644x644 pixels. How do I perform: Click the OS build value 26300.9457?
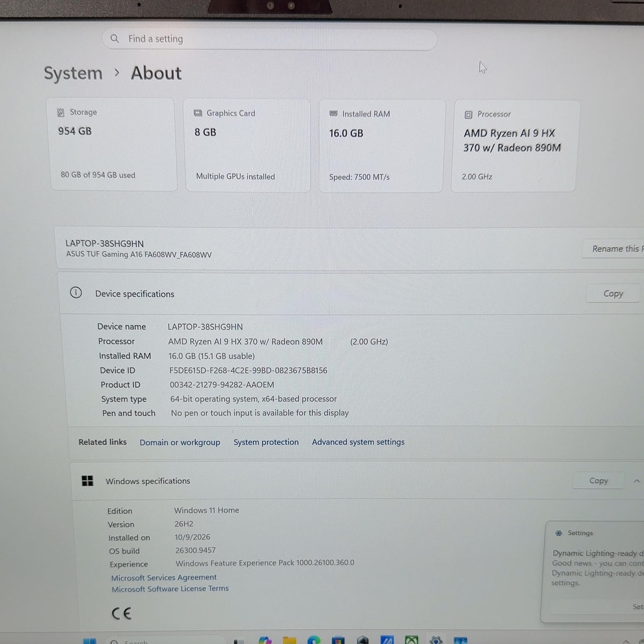pos(195,550)
